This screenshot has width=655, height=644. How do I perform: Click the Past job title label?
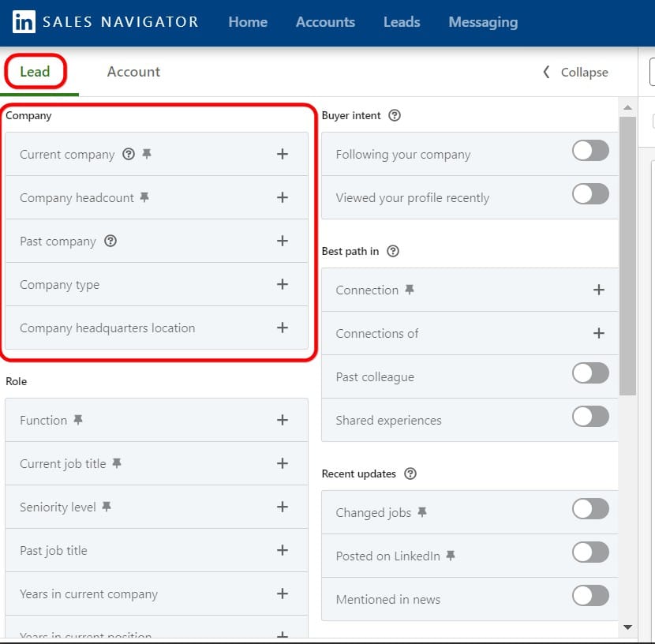tap(54, 551)
